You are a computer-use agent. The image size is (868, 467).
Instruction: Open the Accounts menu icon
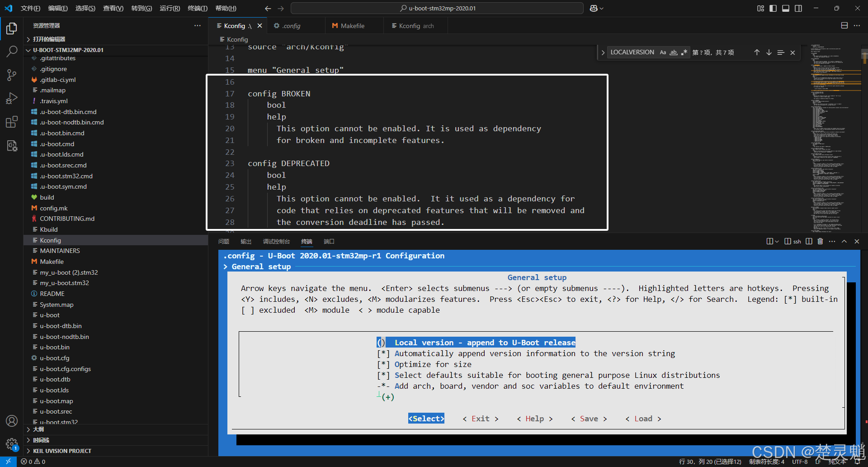point(12,421)
